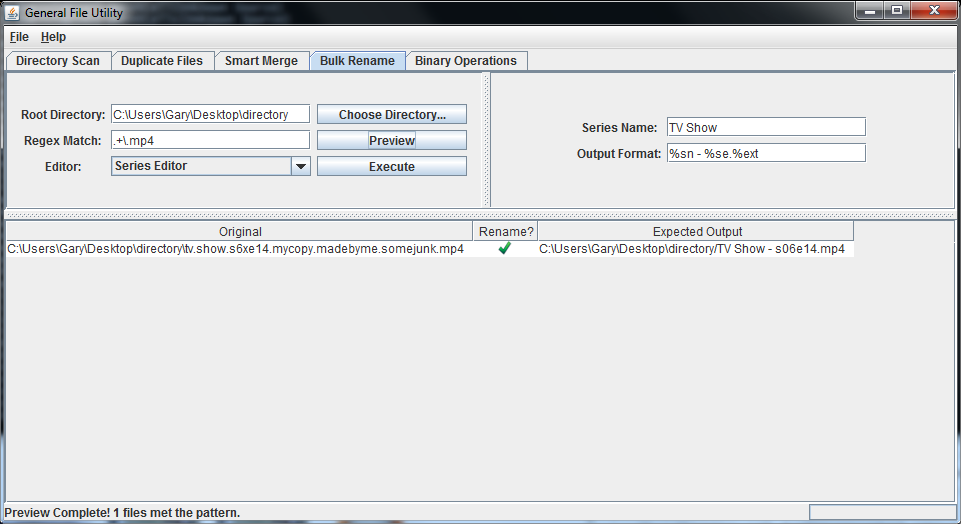Image resolution: width=961 pixels, height=524 pixels.
Task: Switch to the Binary Operations tab
Action: point(466,61)
